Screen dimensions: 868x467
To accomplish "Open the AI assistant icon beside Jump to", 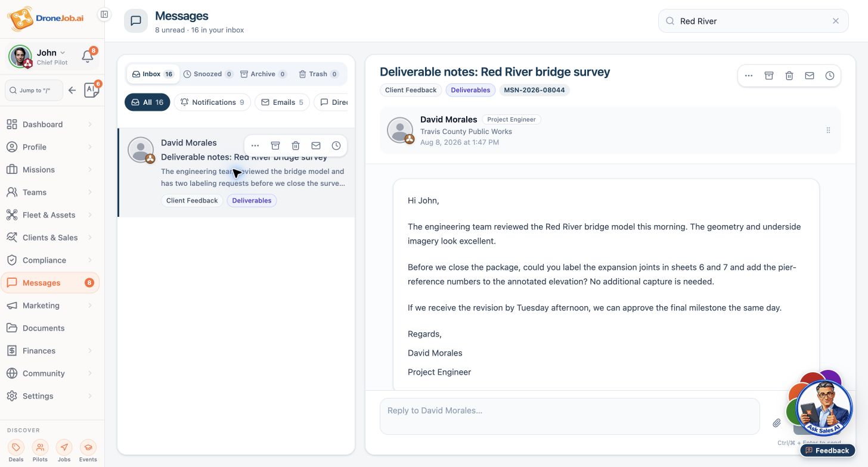I will point(91,90).
